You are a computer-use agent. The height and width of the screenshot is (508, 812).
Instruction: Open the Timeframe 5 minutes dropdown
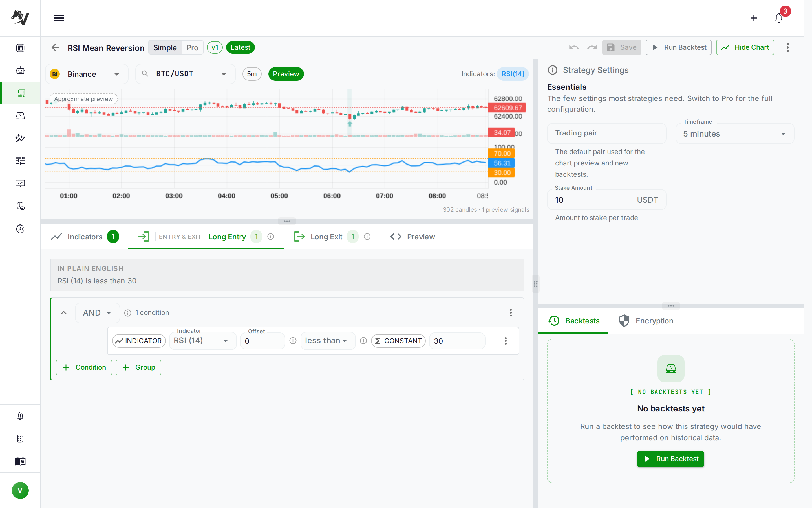(x=734, y=134)
